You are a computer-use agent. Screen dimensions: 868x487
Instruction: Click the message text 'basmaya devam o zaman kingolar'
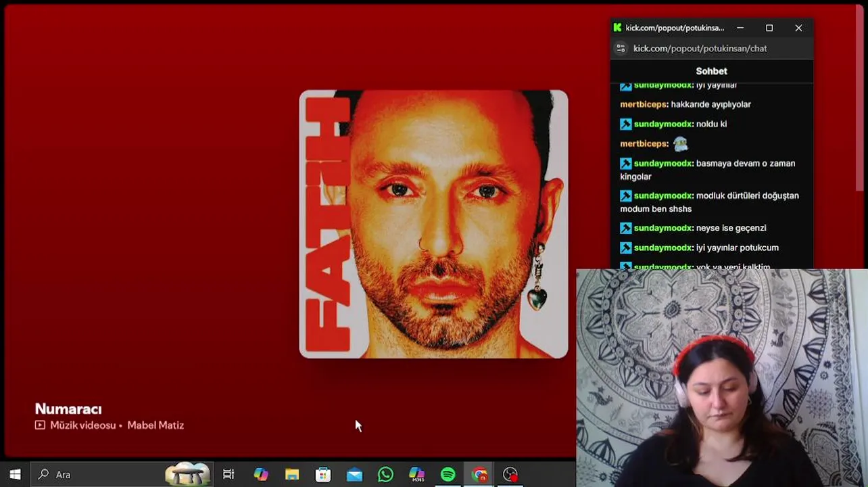(x=708, y=170)
